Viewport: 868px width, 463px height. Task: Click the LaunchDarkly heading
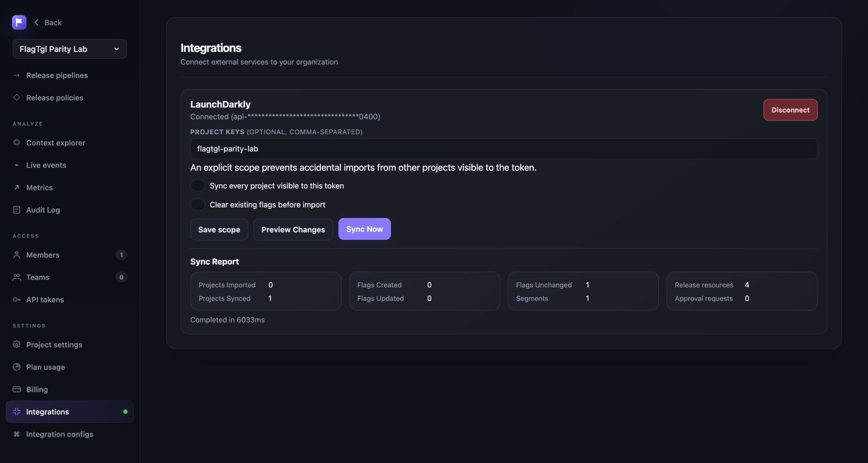coord(220,104)
